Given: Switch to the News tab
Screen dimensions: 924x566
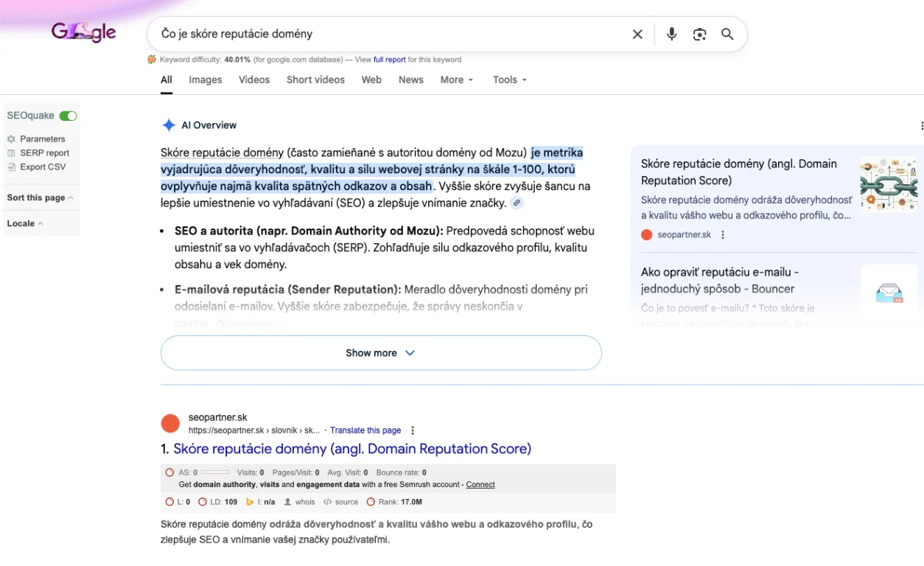Looking at the screenshot, I should pos(410,80).
